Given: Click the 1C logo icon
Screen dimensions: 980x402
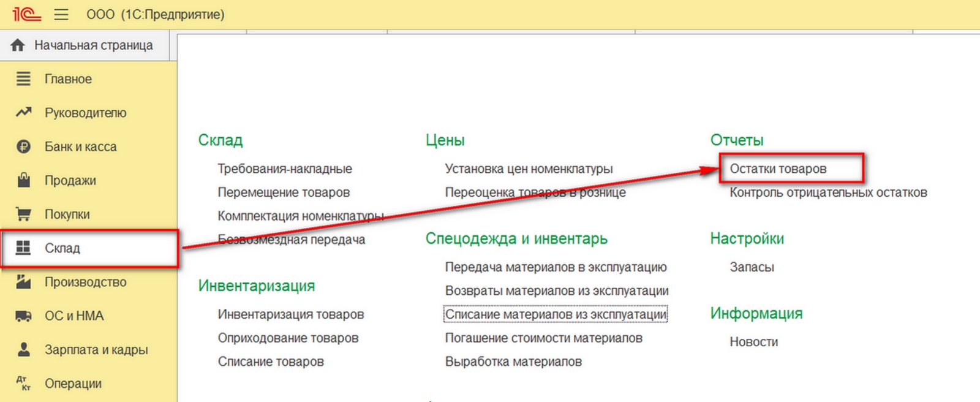Looking at the screenshot, I should [x=27, y=13].
